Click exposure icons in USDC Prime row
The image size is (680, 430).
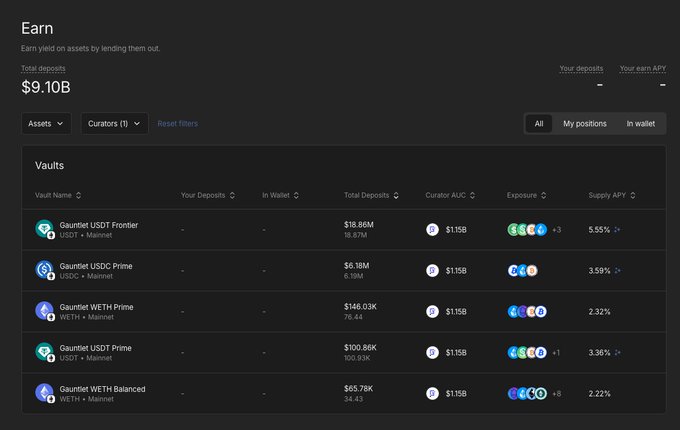523,270
